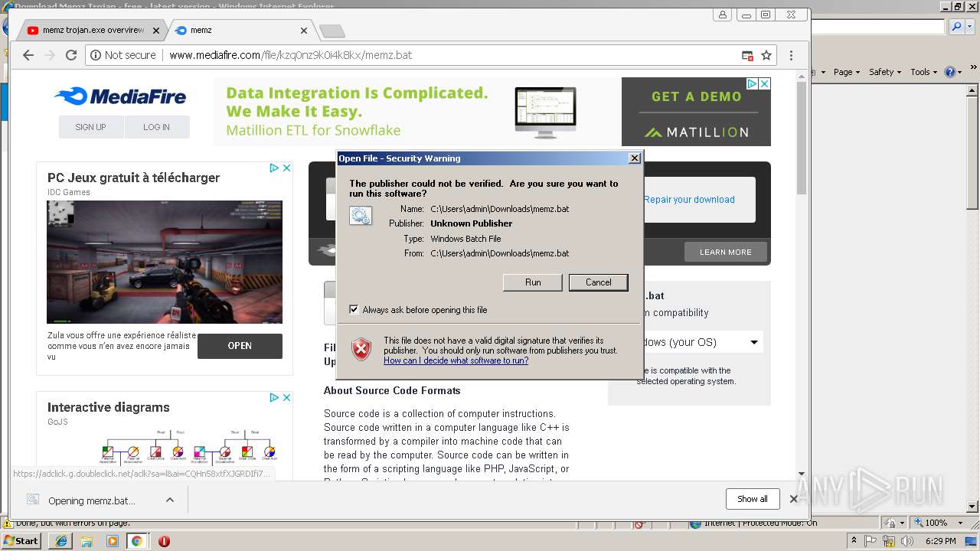980x551 pixels.
Task: Click the red Opera-style taskbar icon
Action: (x=164, y=541)
